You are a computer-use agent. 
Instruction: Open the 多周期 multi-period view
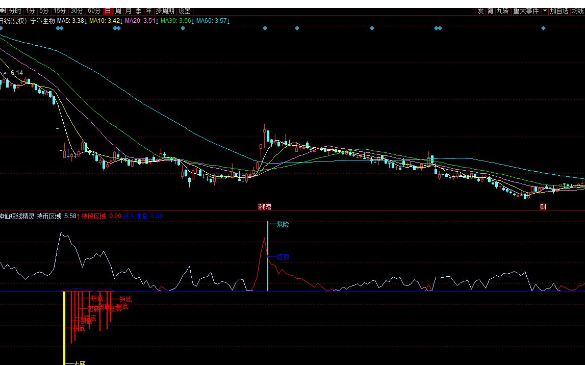click(x=165, y=11)
